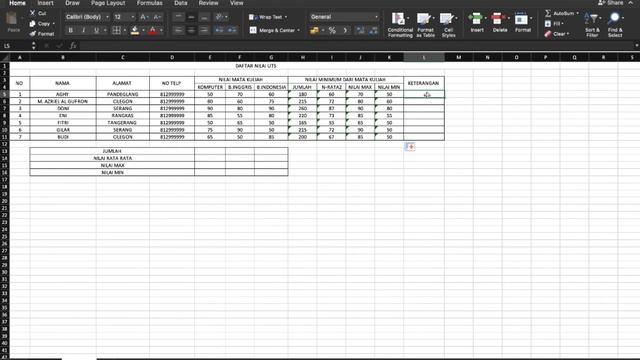This screenshot has height=360, width=640.
Task: Open Format as Table
Action: pos(425,24)
